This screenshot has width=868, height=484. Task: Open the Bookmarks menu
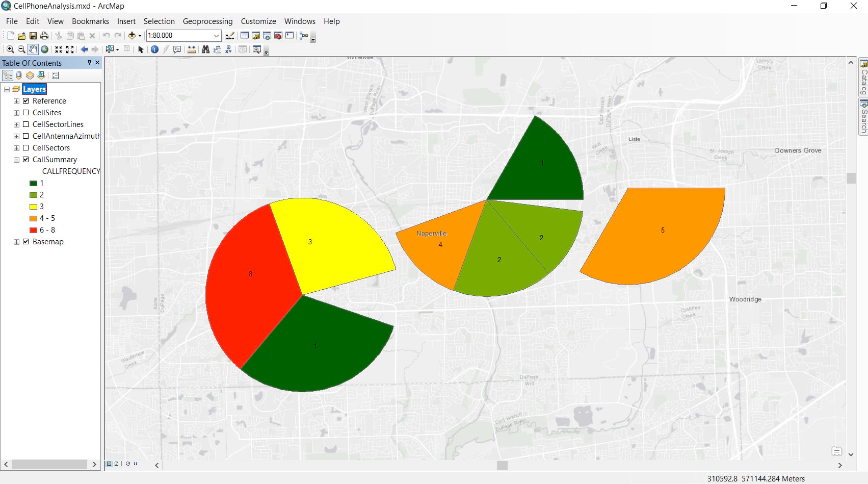[x=90, y=21]
